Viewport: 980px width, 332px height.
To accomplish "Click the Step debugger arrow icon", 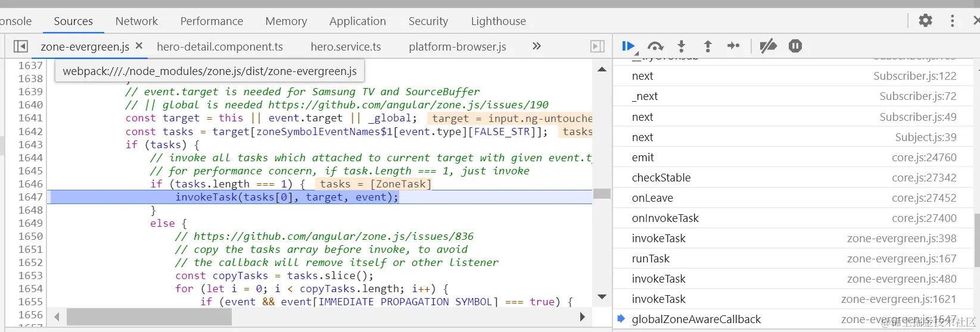I will [733, 46].
